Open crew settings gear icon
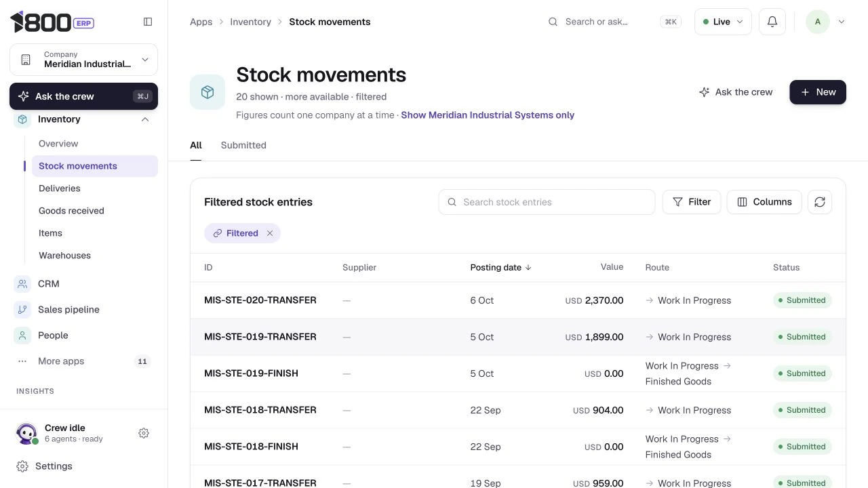 tap(144, 433)
